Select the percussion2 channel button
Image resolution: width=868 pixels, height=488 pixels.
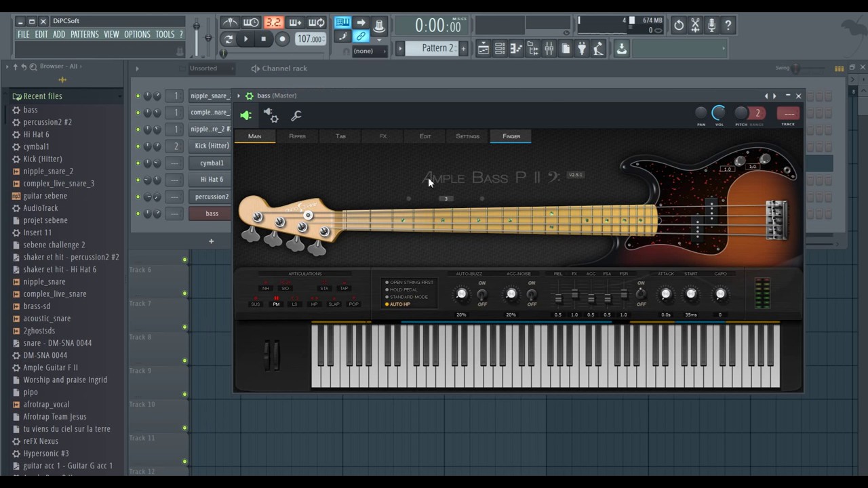point(212,197)
